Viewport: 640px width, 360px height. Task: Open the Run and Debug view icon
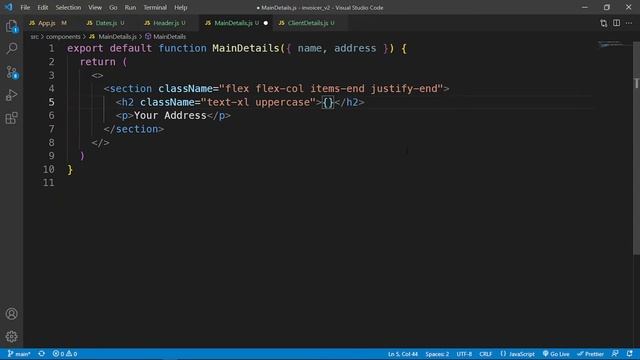tap(11, 95)
